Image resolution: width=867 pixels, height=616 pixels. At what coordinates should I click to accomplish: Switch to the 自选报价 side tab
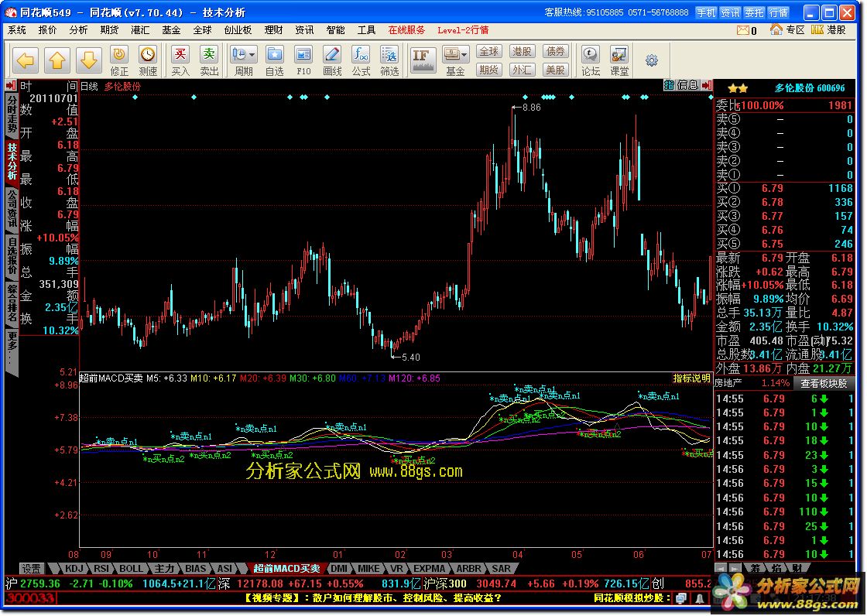click(12, 256)
